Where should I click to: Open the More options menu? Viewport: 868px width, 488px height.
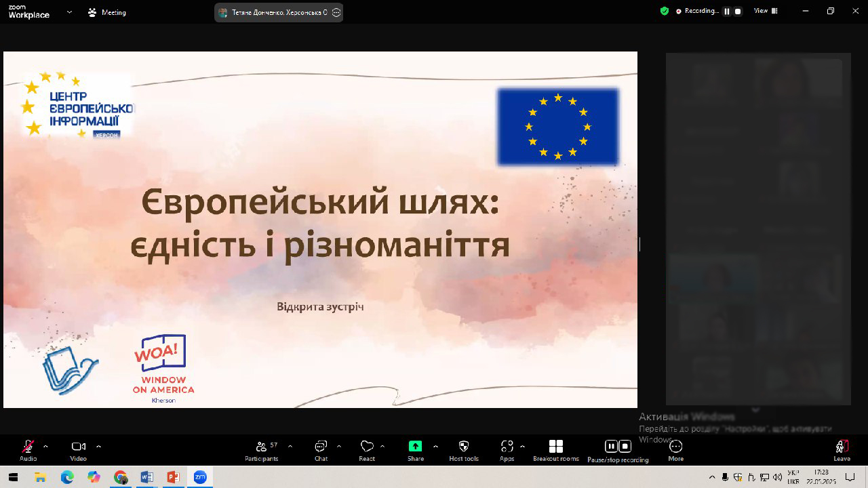pyautogui.click(x=675, y=450)
